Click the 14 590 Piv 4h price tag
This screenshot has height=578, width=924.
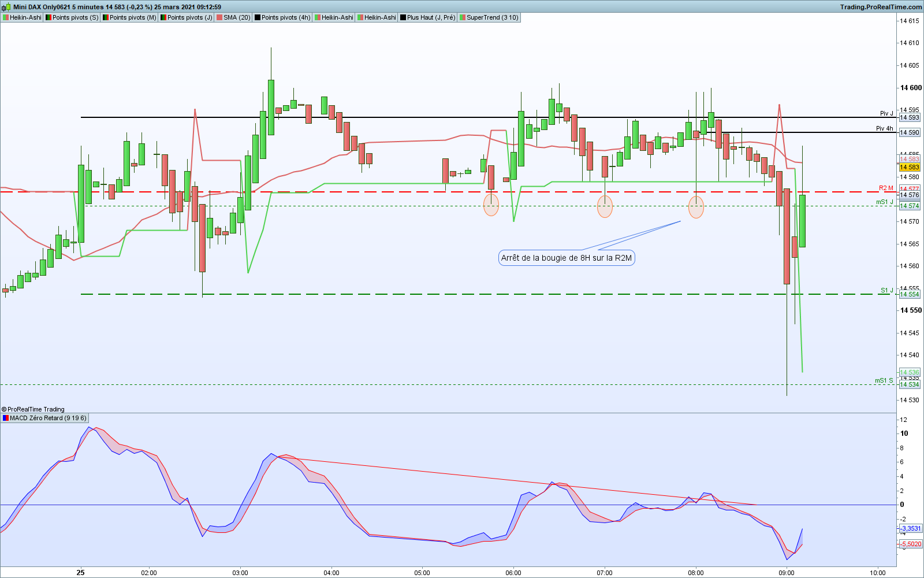pos(910,132)
